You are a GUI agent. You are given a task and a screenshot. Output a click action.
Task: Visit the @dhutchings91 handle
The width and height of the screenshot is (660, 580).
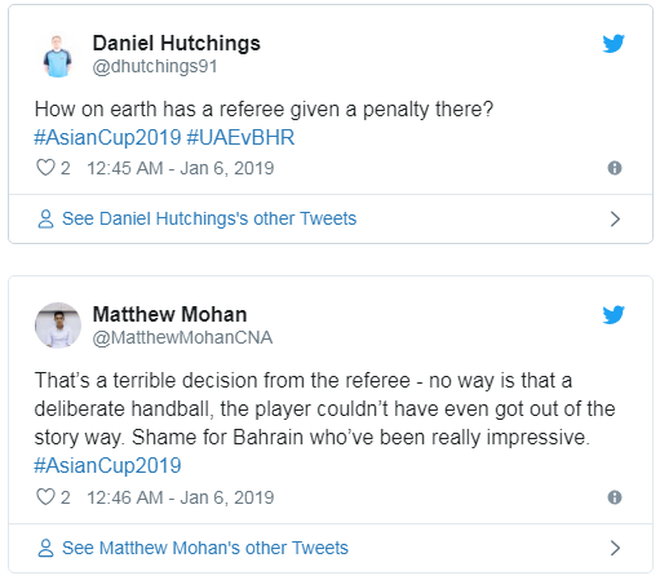(155, 67)
